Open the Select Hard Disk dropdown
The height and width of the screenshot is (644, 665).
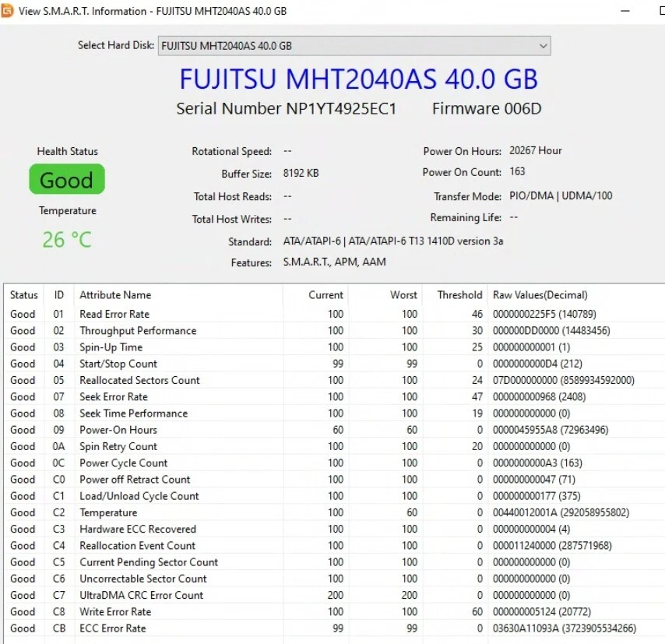tap(354, 45)
